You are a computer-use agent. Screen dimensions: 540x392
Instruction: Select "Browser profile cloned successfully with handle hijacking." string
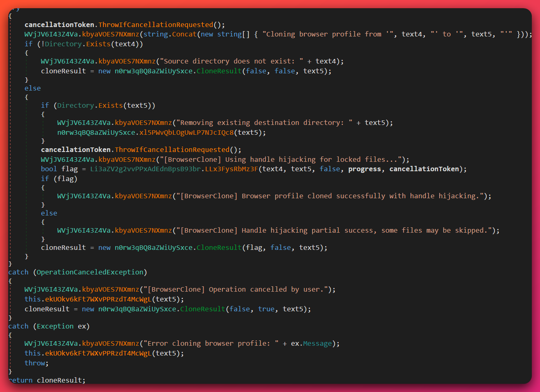coord(330,196)
